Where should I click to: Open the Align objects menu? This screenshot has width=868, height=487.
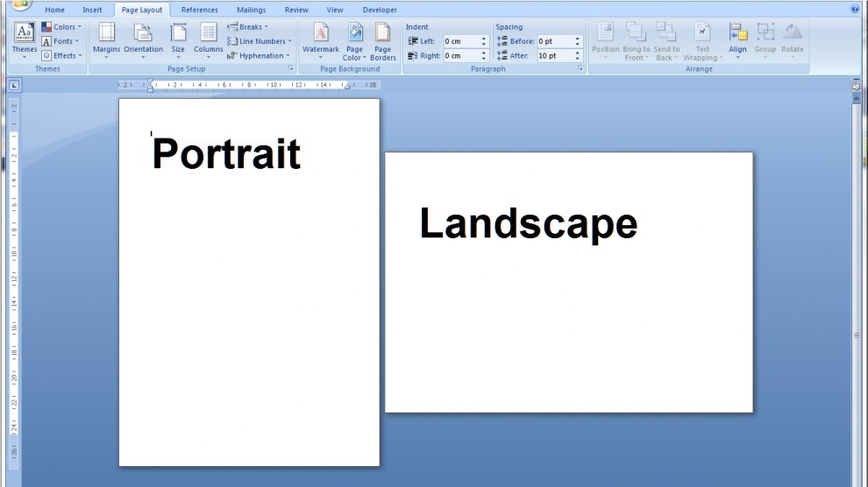[737, 38]
